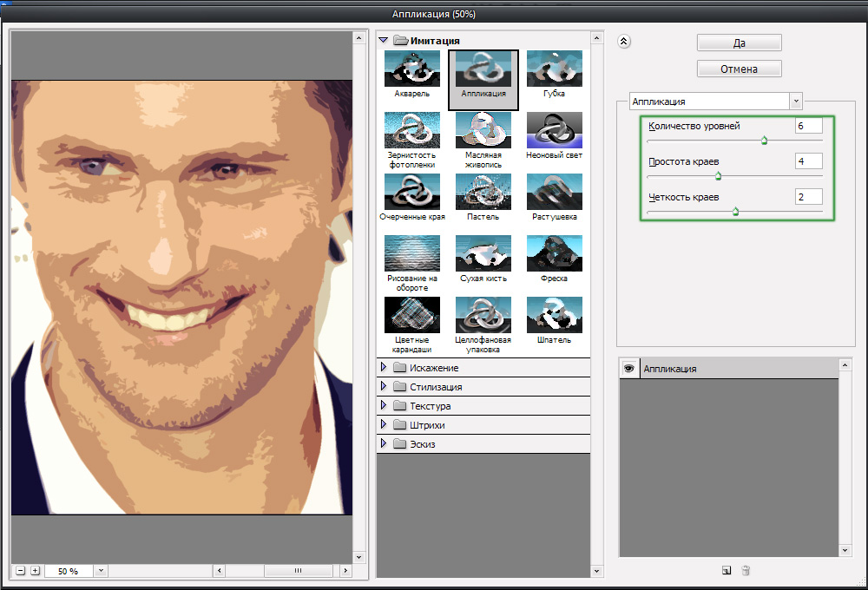The image size is (868, 590).
Task: Click the Простота краев value field
Action: click(808, 161)
